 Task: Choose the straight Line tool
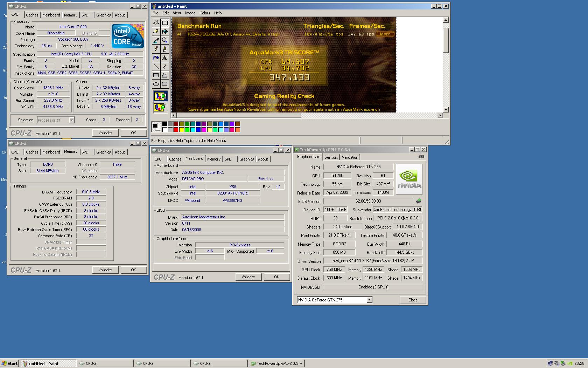coord(156,67)
